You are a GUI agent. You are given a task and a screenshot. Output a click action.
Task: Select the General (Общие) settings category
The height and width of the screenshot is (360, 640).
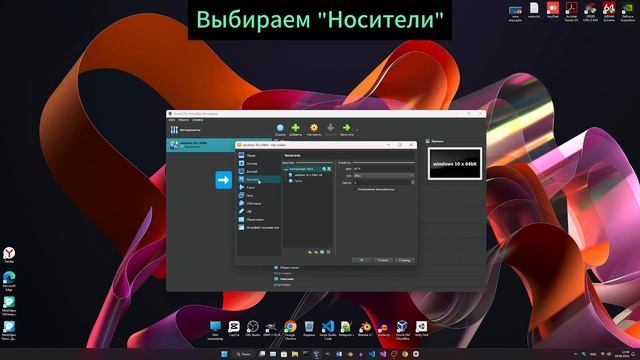click(259, 156)
